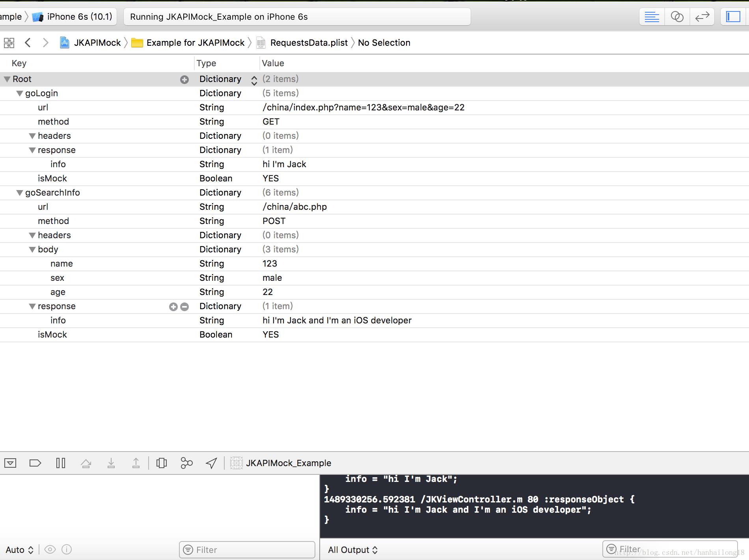
Task: Choose iPhone 6s (10.1) run destination
Action: 73,17
